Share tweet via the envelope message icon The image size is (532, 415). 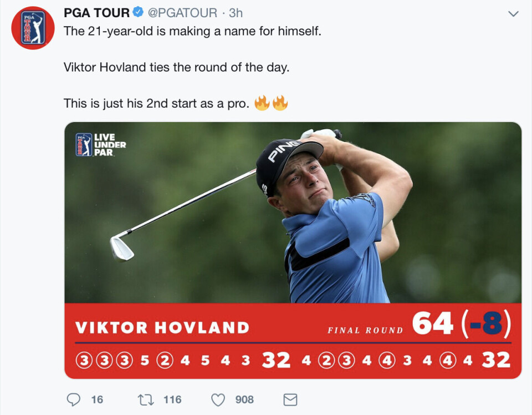[x=290, y=399]
